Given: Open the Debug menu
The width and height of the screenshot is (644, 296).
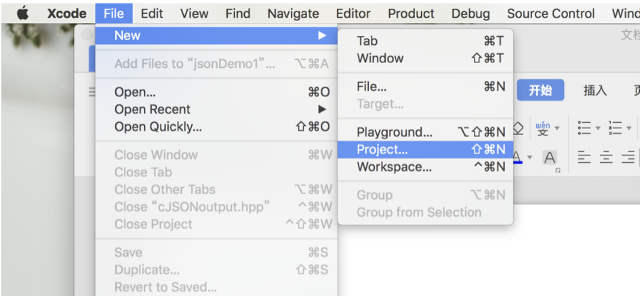Looking at the screenshot, I should click(x=470, y=14).
